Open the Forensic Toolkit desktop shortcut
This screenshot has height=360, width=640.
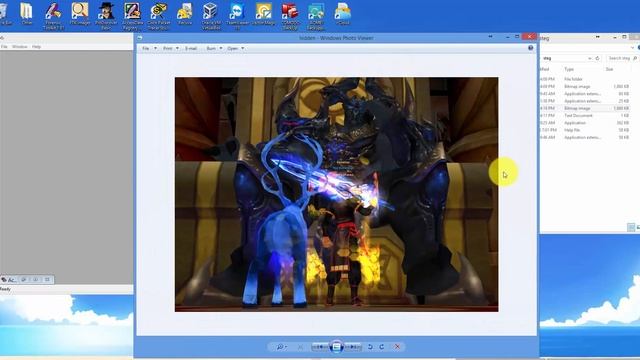click(x=53, y=16)
